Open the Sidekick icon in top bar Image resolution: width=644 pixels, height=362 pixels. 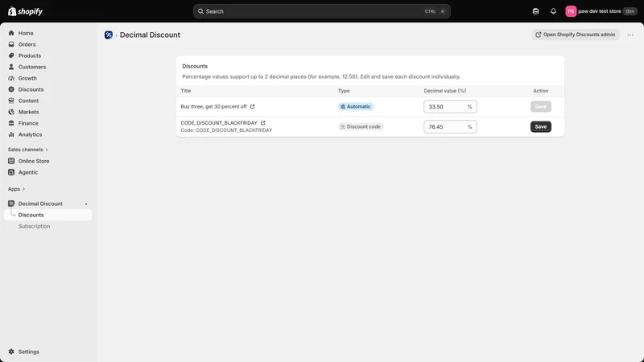pyautogui.click(x=535, y=11)
